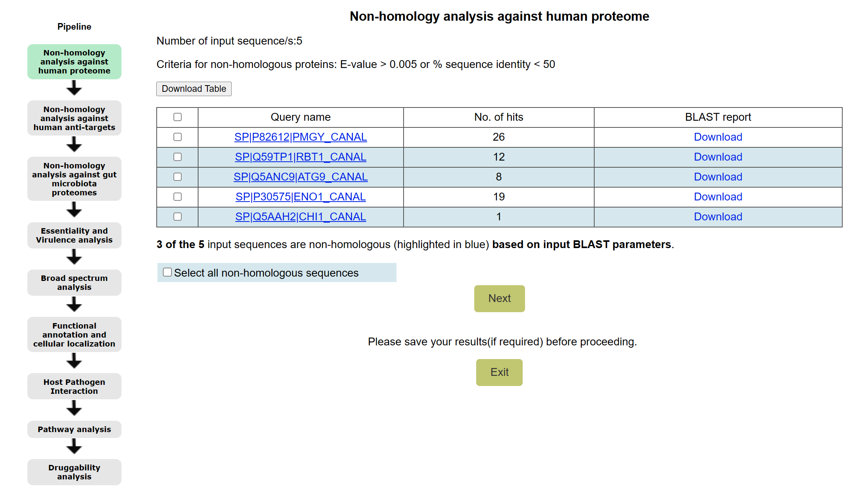Jump to Druggability analysis step
Image resolution: width=868 pixels, height=495 pixels.
(x=74, y=472)
